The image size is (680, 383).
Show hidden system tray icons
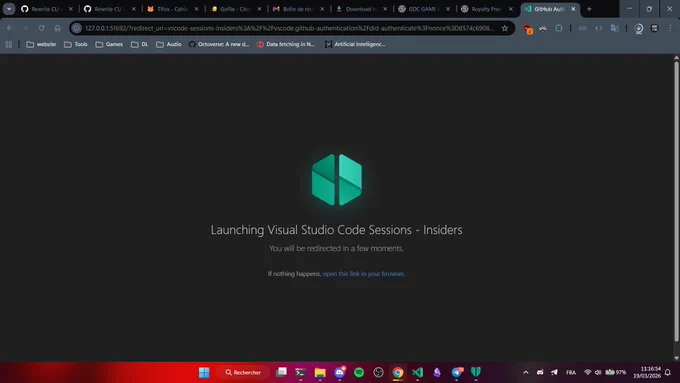tap(526, 372)
